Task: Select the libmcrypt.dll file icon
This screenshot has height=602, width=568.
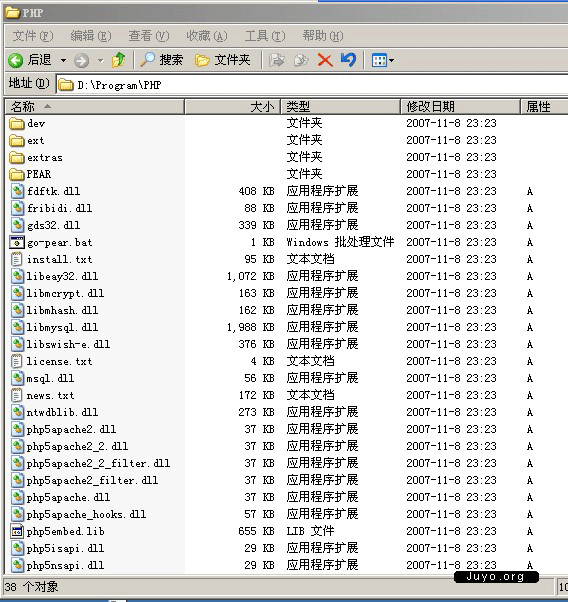Action: pyautogui.click(x=17, y=293)
